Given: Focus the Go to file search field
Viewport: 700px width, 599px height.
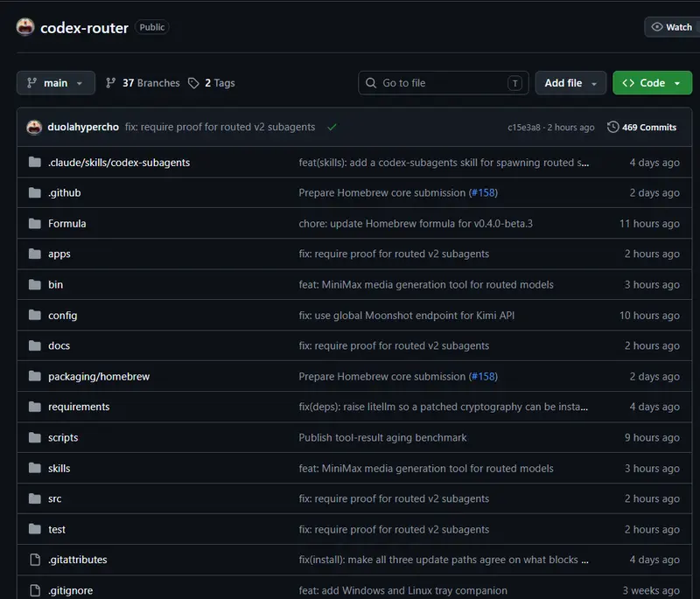Looking at the screenshot, I should [444, 83].
